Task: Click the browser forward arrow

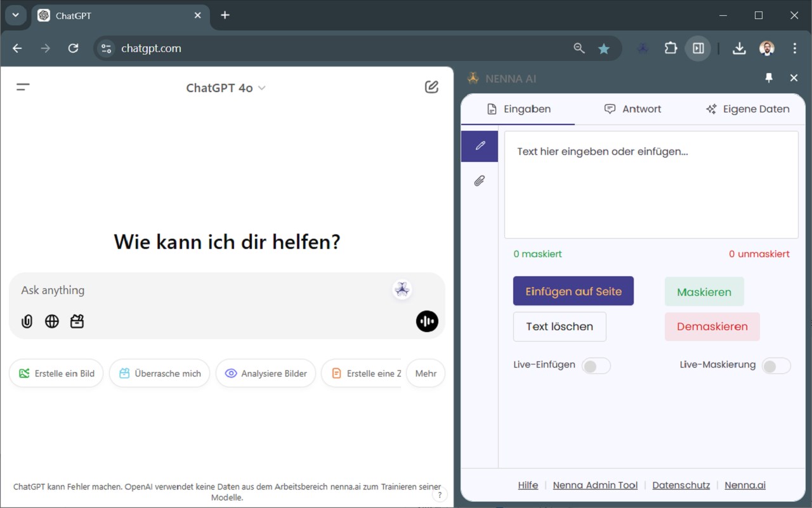Action: click(x=45, y=48)
